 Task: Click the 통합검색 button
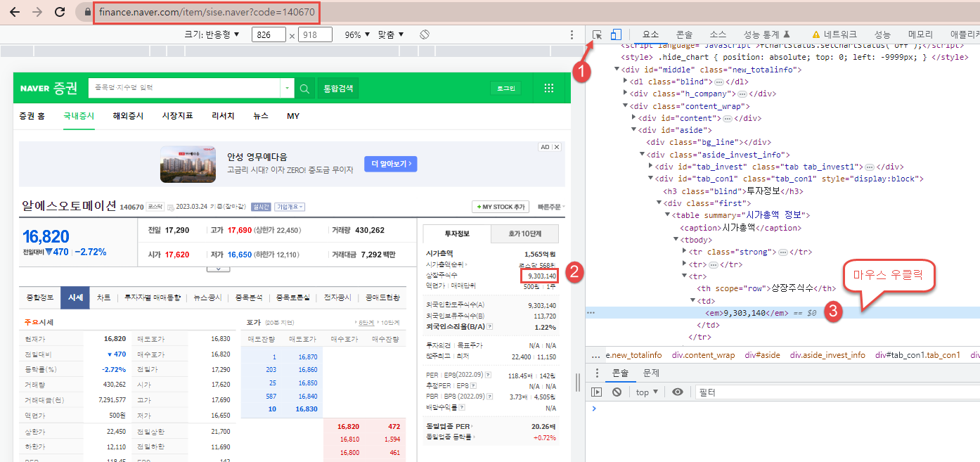[338, 88]
